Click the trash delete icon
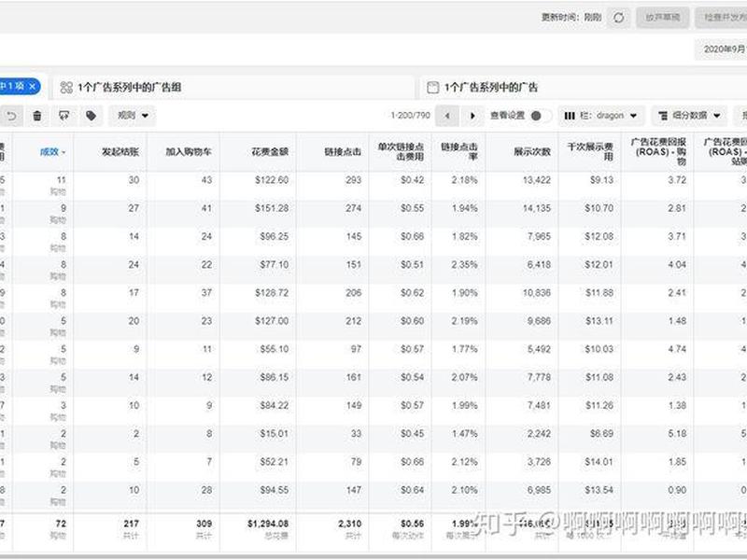 [37, 116]
